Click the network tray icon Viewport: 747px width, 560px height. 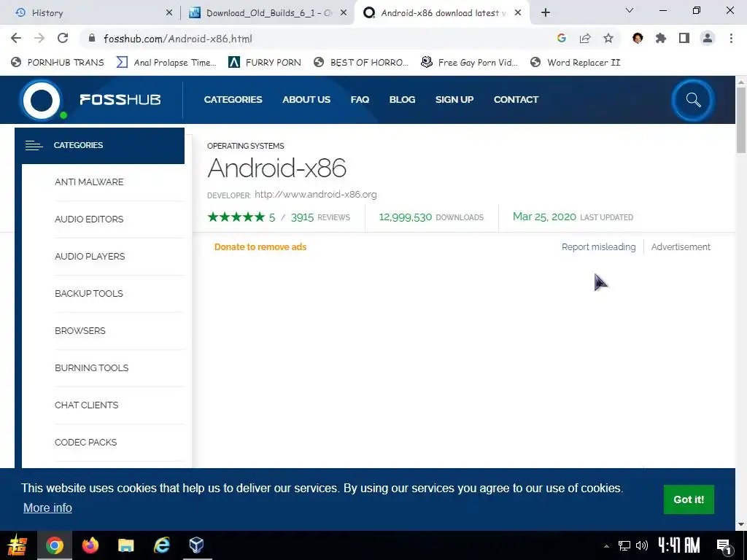(x=624, y=545)
